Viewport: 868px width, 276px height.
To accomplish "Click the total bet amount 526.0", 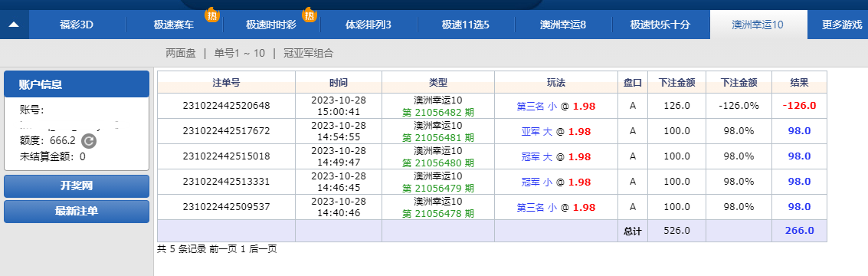I will tap(676, 231).
